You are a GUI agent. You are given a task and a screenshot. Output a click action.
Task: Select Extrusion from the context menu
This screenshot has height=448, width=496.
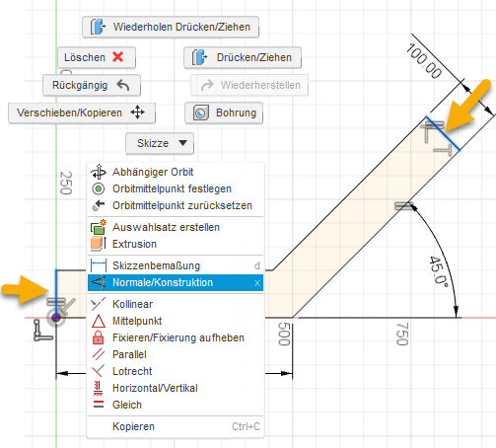coord(176,244)
